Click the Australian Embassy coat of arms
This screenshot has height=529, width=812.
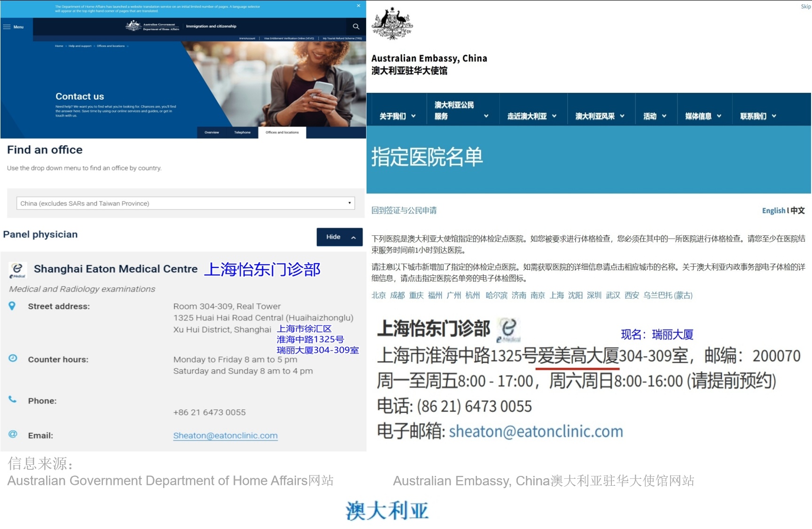click(392, 24)
